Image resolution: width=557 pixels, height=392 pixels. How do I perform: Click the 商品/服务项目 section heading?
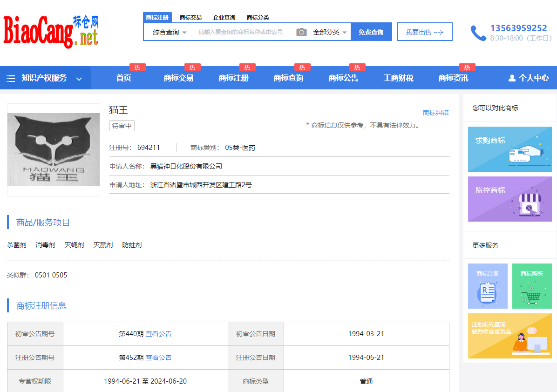pyautogui.click(x=43, y=223)
